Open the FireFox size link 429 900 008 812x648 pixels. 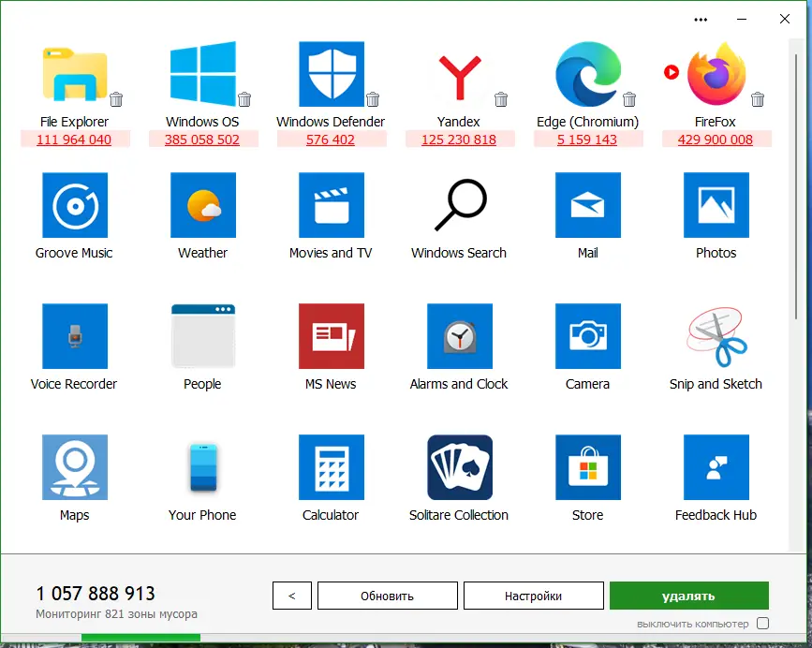click(x=716, y=140)
